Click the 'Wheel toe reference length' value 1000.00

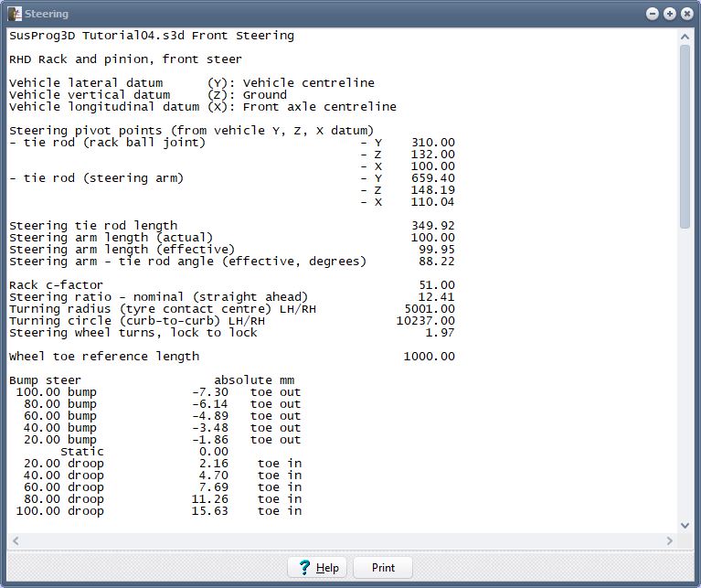coord(429,357)
